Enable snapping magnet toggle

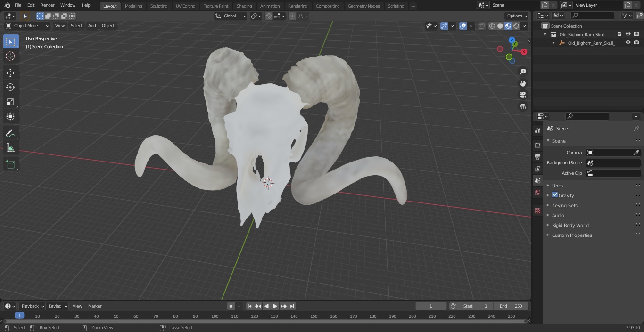(269, 16)
